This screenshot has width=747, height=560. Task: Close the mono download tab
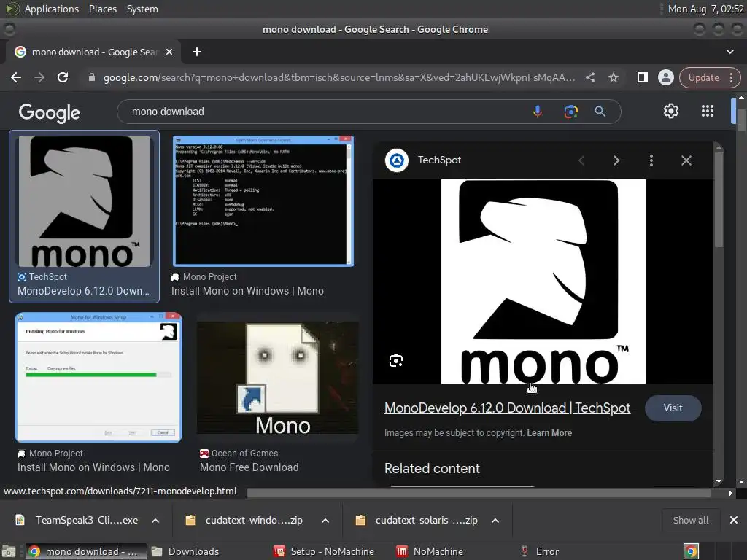pos(169,52)
